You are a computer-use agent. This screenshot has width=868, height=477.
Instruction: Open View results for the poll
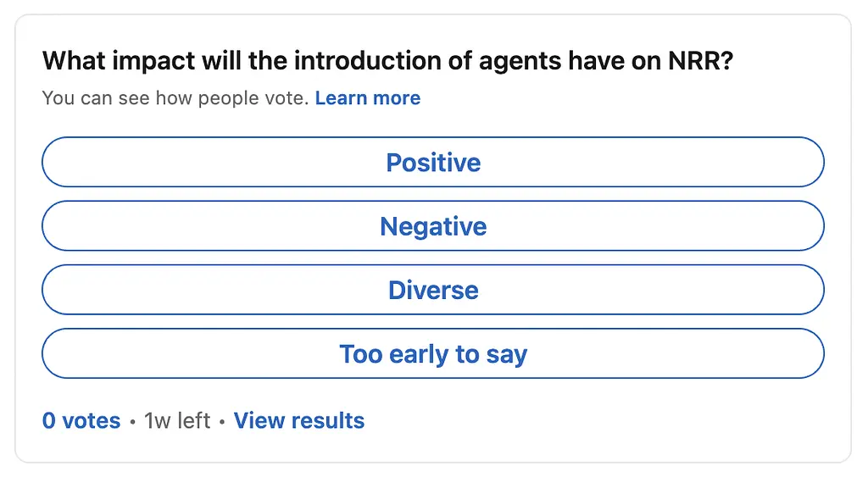click(298, 421)
